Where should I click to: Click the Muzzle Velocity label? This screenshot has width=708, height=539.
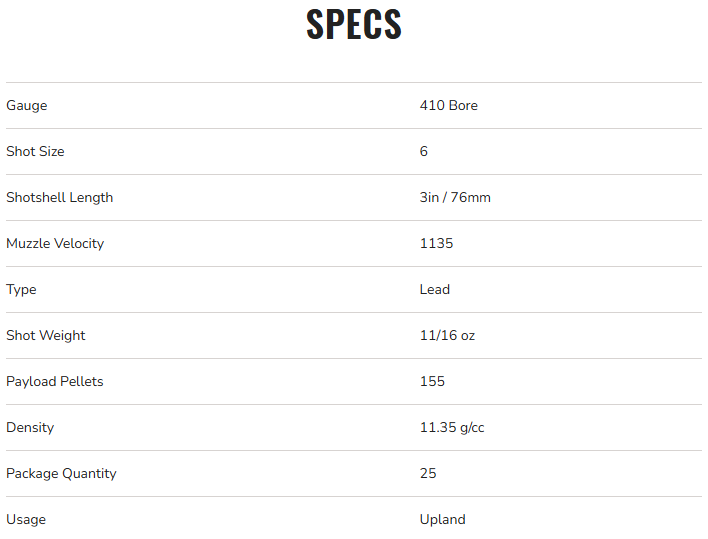point(55,243)
